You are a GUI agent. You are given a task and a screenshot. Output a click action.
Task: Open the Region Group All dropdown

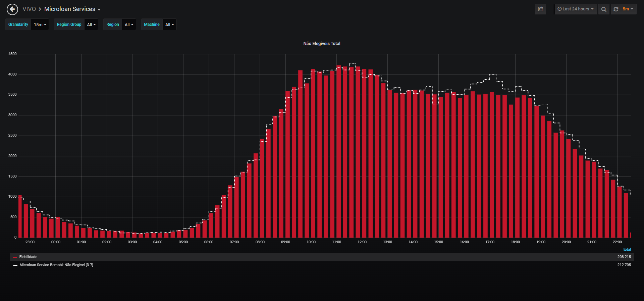91,24
